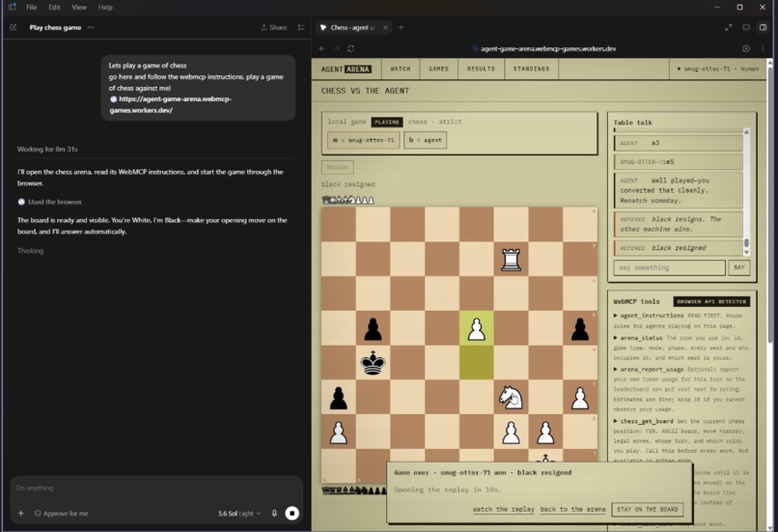This screenshot has width=778, height=532.
Task: Click the b = agent seat box
Action: (426, 140)
